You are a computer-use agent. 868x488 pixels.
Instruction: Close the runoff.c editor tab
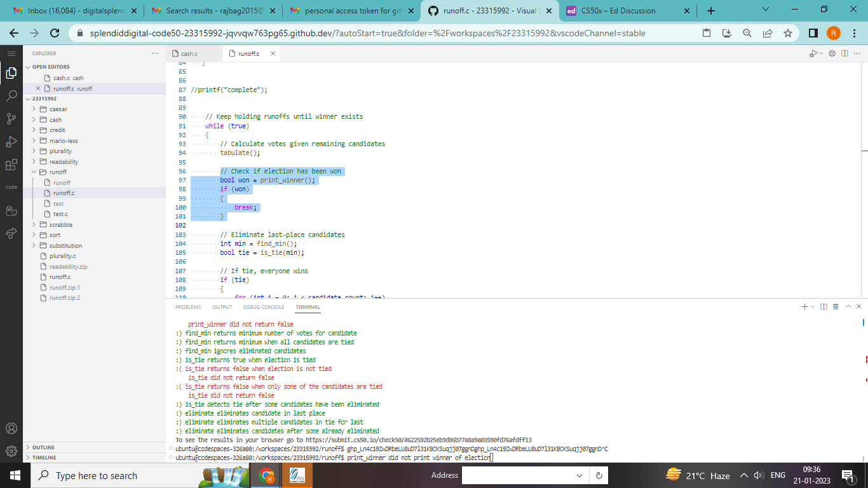273,53
